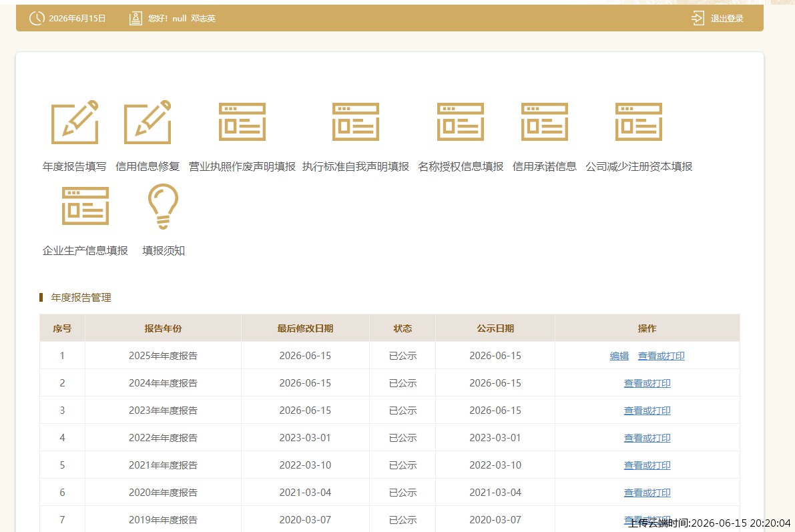
Task: Click the 年度报告管理 section heading
Action: tap(81, 298)
